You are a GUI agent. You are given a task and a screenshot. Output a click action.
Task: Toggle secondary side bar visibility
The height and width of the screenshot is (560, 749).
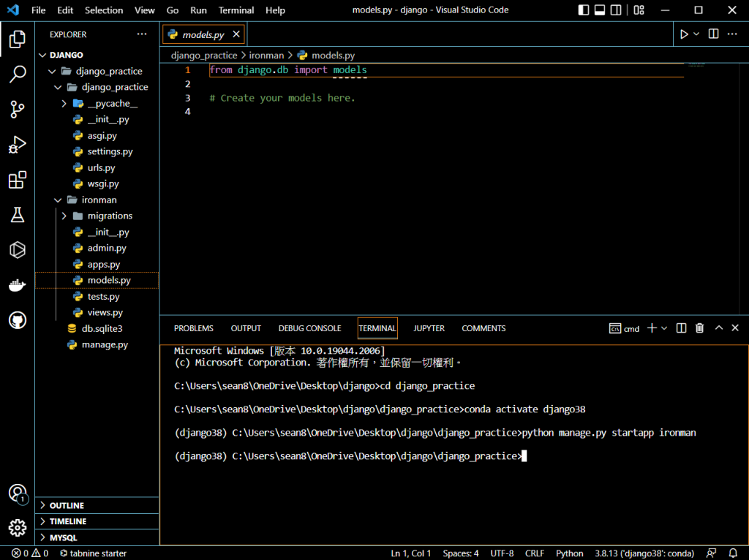tap(616, 10)
